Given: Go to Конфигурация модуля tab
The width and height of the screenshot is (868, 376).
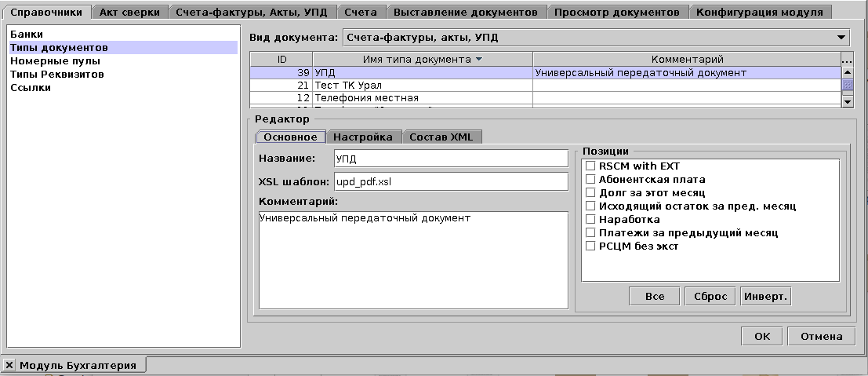Looking at the screenshot, I should [760, 12].
